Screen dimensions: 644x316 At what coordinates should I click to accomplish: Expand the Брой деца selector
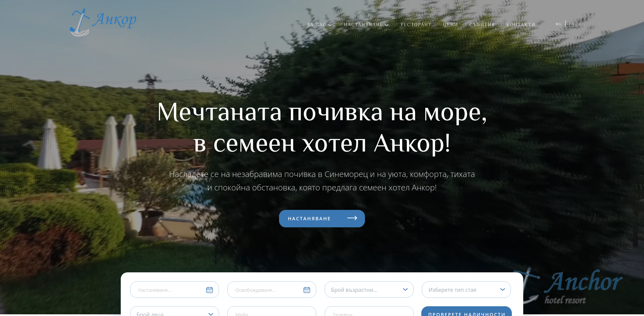point(174,313)
